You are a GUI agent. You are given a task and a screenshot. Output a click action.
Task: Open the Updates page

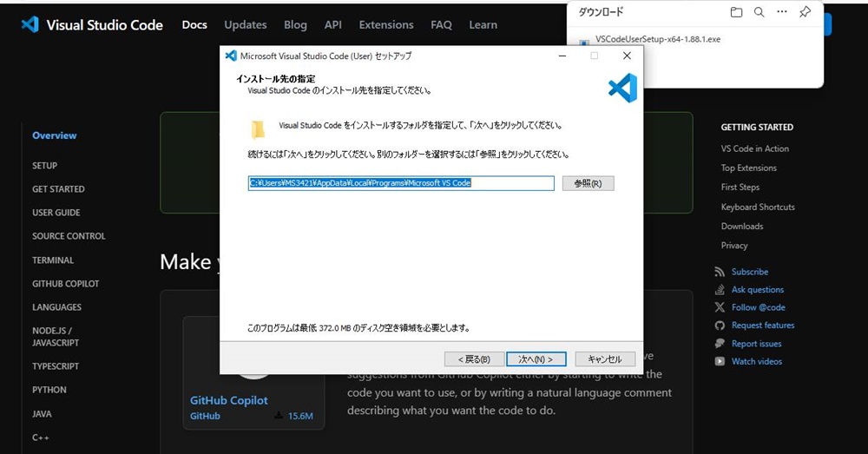pyautogui.click(x=246, y=25)
